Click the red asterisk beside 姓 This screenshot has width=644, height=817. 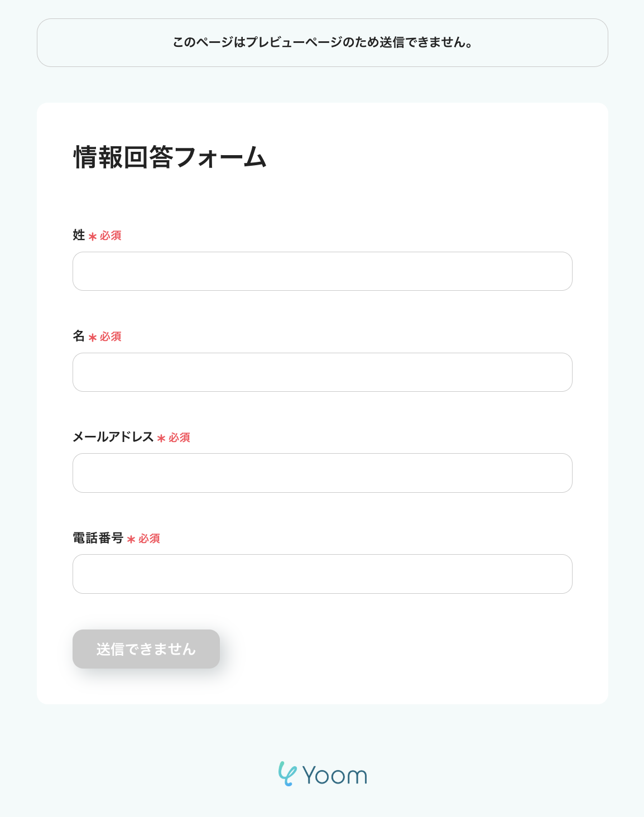tap(93, 237)
